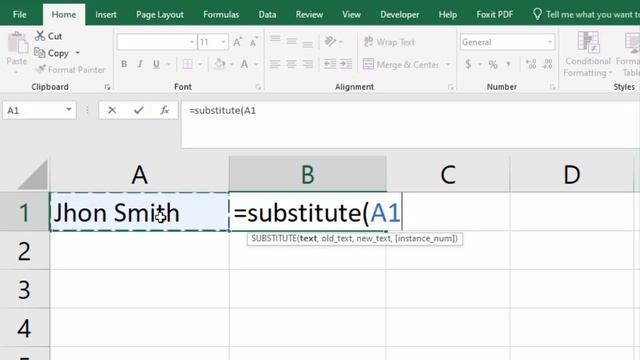Cancel formula entry with X
Image resolution: width=640 pixels, height=360 pixels.
(112, 110)
